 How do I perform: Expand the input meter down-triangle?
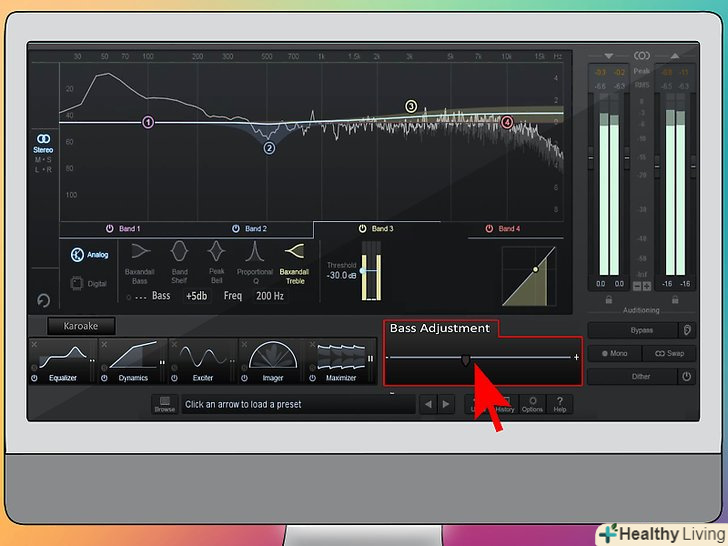609,56
